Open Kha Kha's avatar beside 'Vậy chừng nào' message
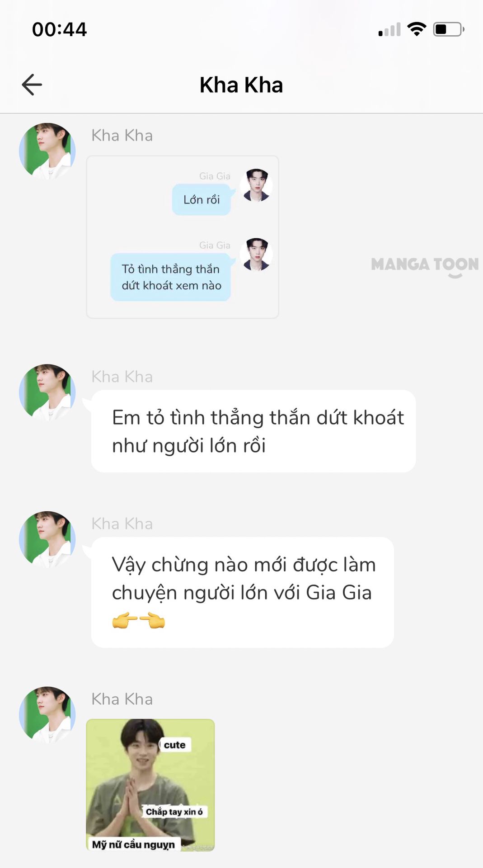483x868 pixels. (x=47, y=539)
